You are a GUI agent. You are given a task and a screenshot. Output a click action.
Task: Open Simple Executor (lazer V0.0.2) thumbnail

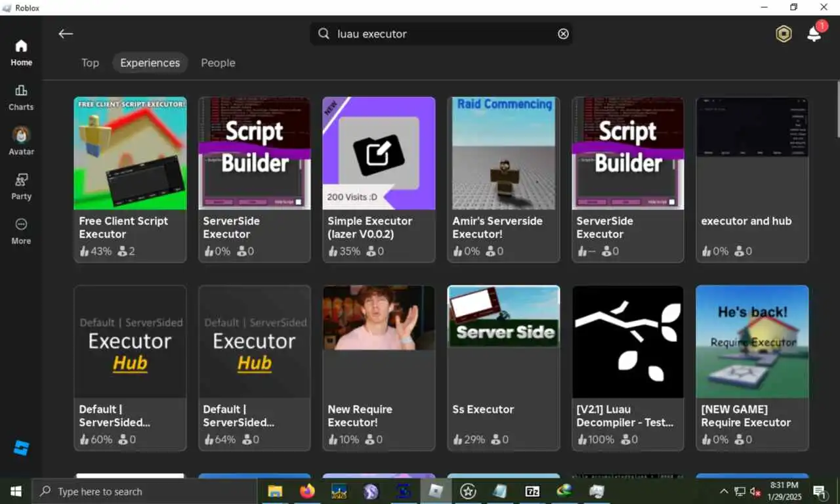point(379,154)
